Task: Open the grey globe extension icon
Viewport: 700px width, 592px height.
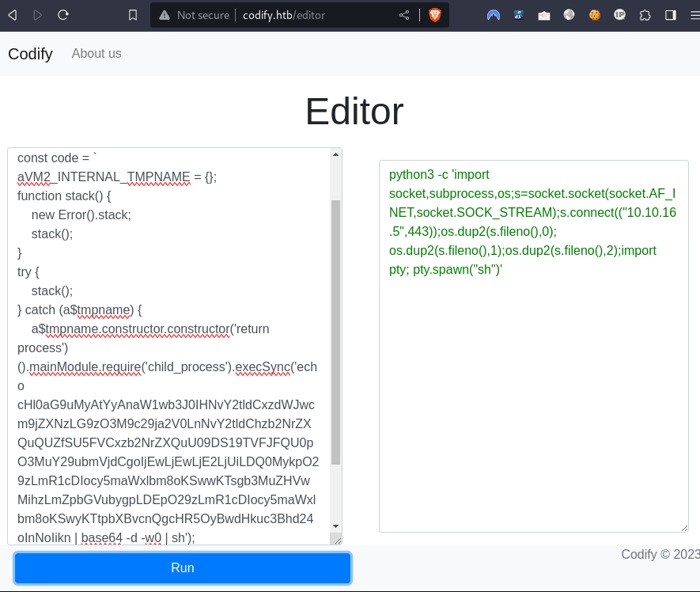Action: pyautogui.click(x=569, y=15)
